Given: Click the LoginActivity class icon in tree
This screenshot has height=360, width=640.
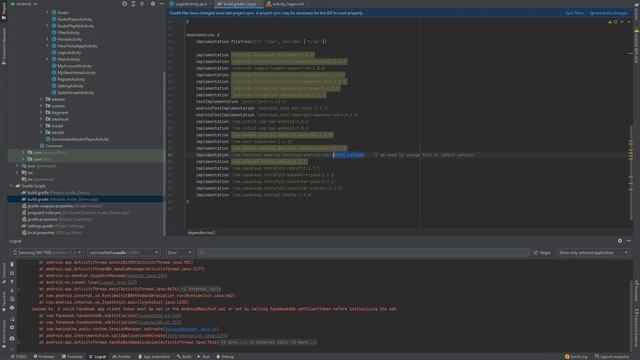Looking at the screenshot, I should [54, 53].
